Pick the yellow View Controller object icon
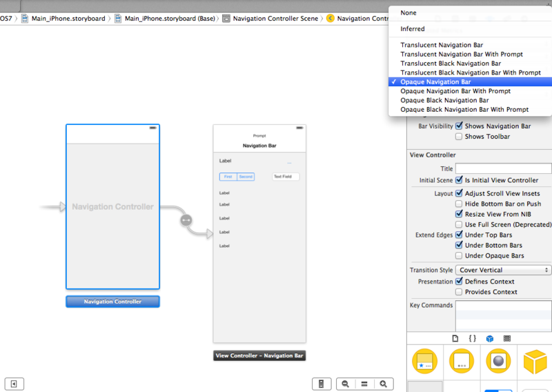The width and height of the screenshot is (552, 392). 424,361
